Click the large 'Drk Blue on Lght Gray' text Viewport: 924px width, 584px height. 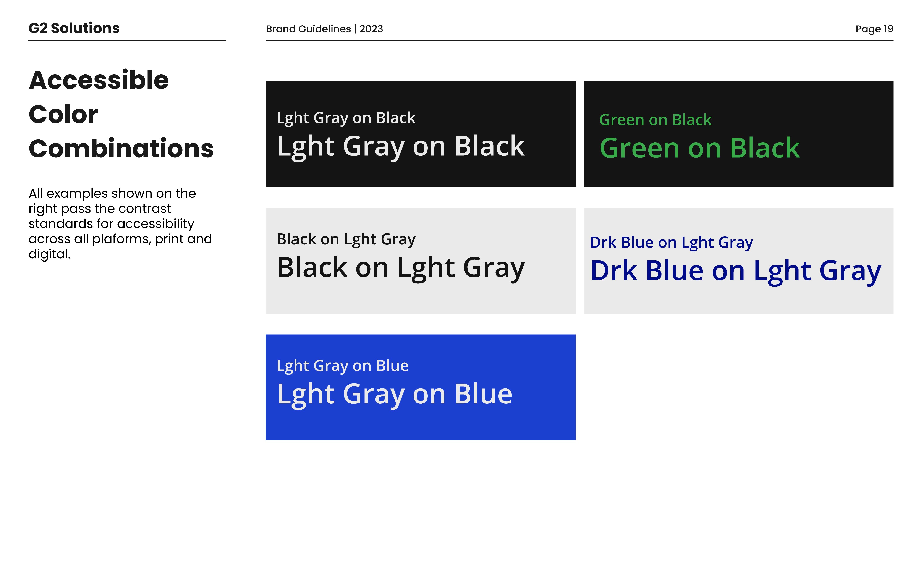735,271
